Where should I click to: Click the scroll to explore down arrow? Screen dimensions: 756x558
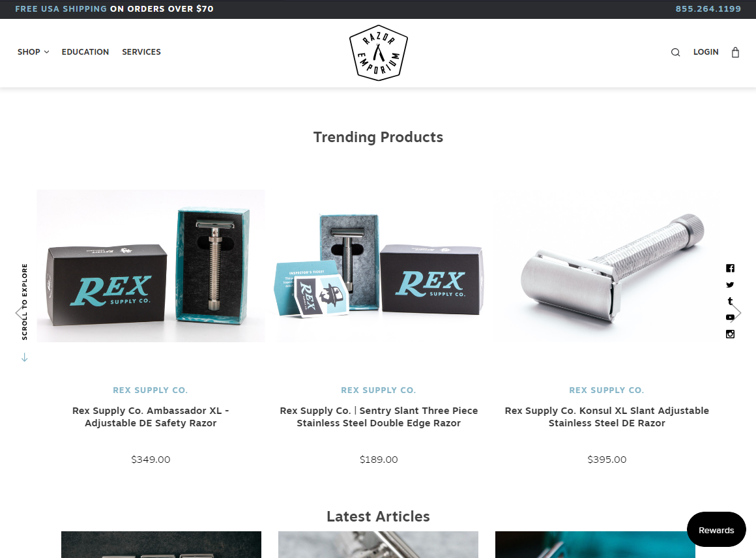[x=25, y=357]
